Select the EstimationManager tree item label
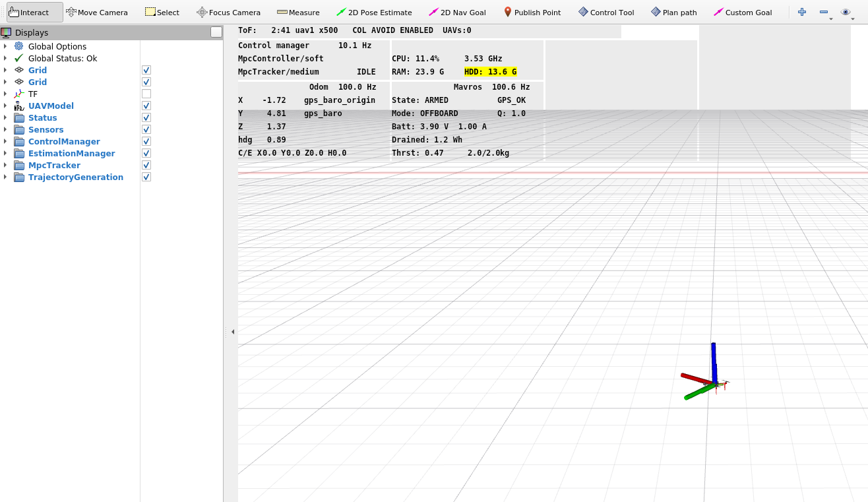This screenshot has height=502, width=868. pos(71,153)
